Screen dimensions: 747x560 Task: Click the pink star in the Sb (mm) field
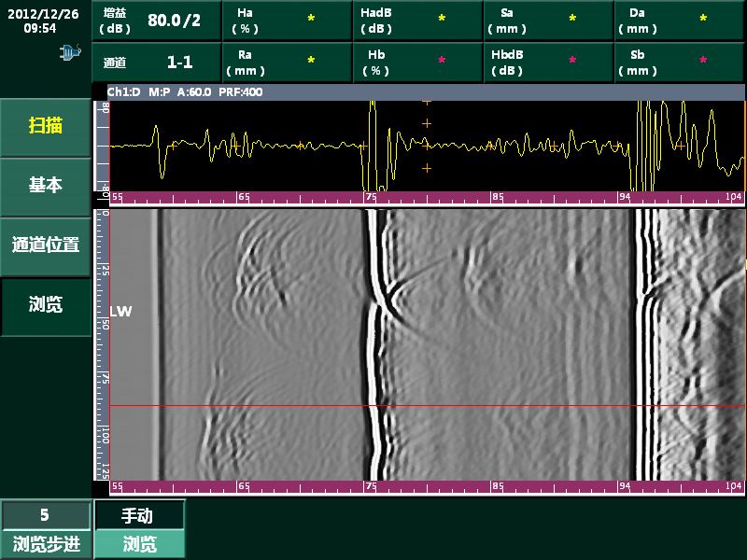(x=703, y=61)
